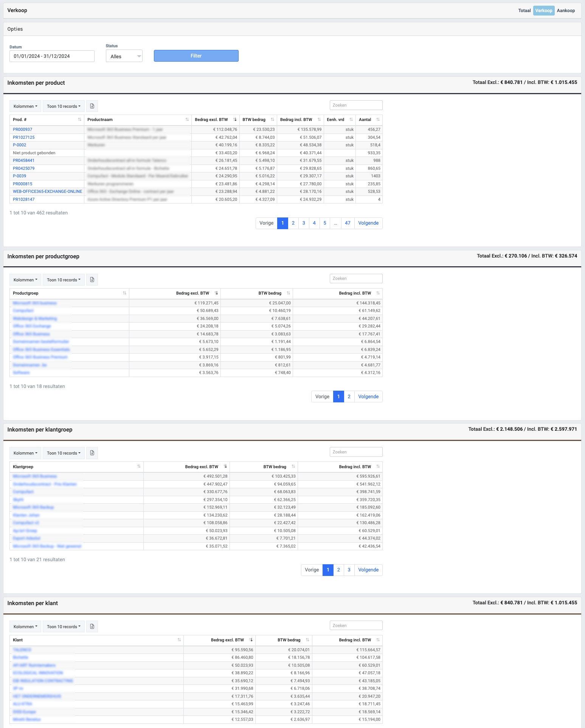Export the Inkomsten per productgroep table to Excel
585x728 pixels.
tap(92, 280)
